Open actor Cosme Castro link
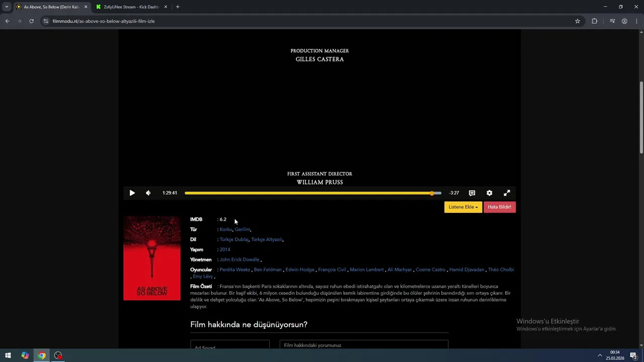Image resolution: width=644 pixels, height=362 pixels. 430,270
